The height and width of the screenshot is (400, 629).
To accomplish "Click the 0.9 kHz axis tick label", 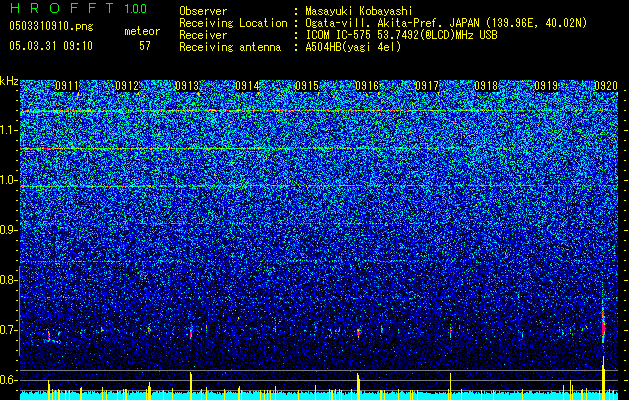I will (8, 230).
